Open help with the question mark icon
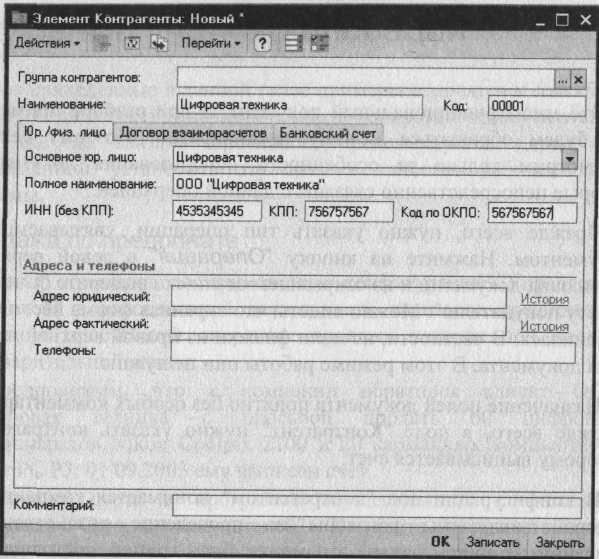 coord(262,44)
